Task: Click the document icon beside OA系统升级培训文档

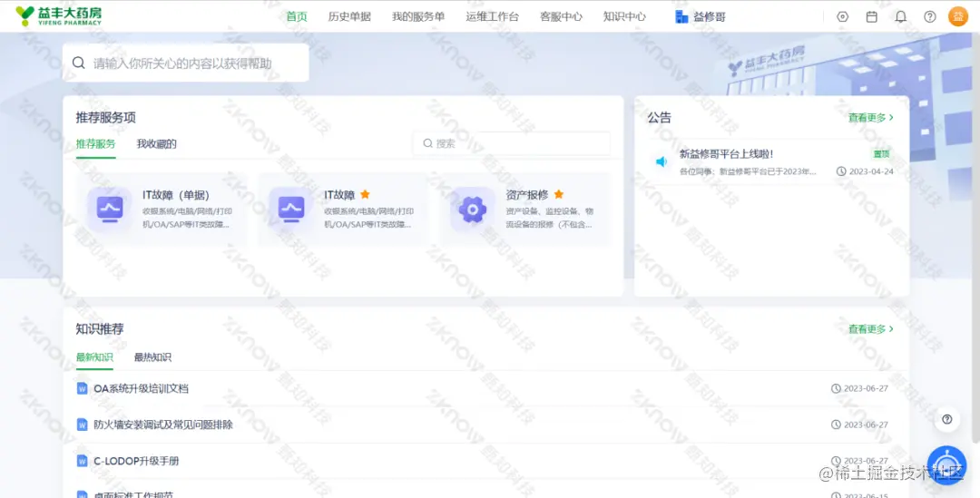Action: pos(82,388)
